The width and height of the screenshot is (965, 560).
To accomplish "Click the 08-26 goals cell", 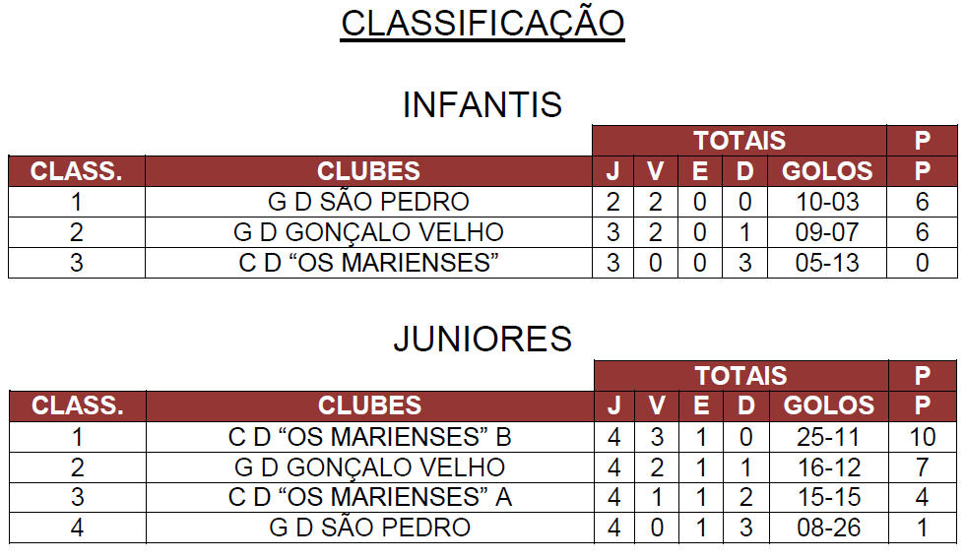I will (828, 528).
